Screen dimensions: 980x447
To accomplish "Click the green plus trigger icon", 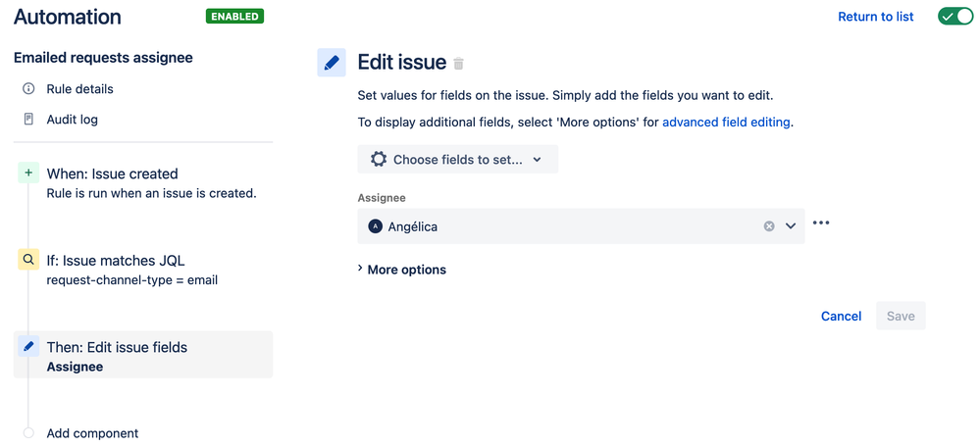I will (x=28, y=174).
